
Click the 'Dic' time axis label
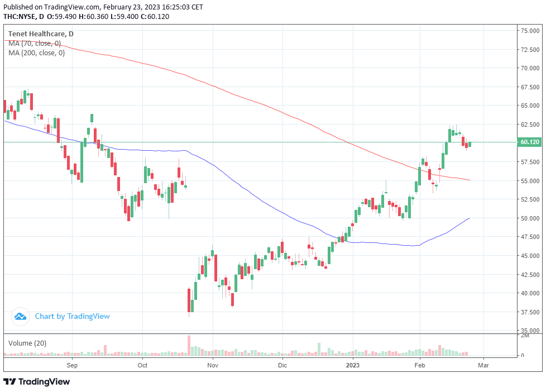[x=282, y=365]
